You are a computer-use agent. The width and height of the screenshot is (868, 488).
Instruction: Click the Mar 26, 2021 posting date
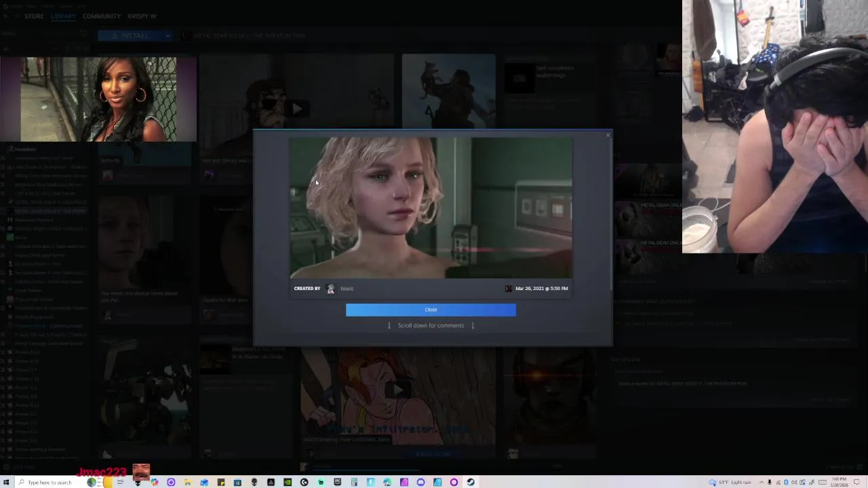(x=541, y=289)
